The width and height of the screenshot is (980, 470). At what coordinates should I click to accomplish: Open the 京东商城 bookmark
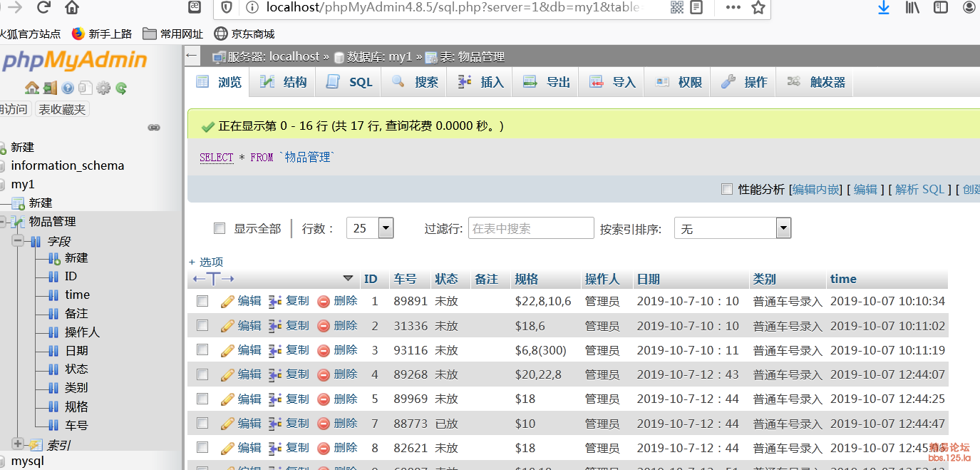click(x=244, y=34)
